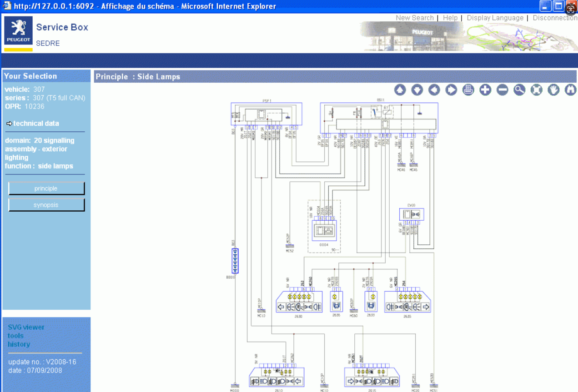Fit schematic to window icon
The height and width of the screenshot is (392, 578).
(x=537, y=90)
